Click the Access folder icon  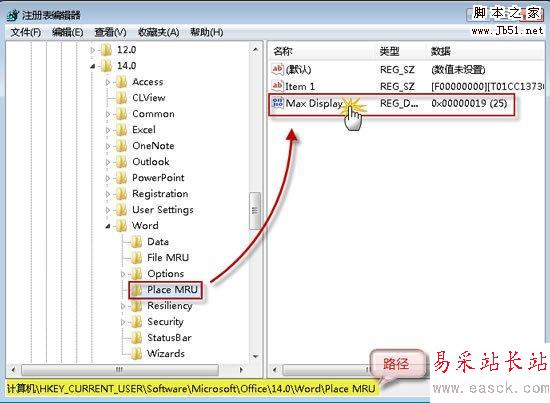click(121, 82)
